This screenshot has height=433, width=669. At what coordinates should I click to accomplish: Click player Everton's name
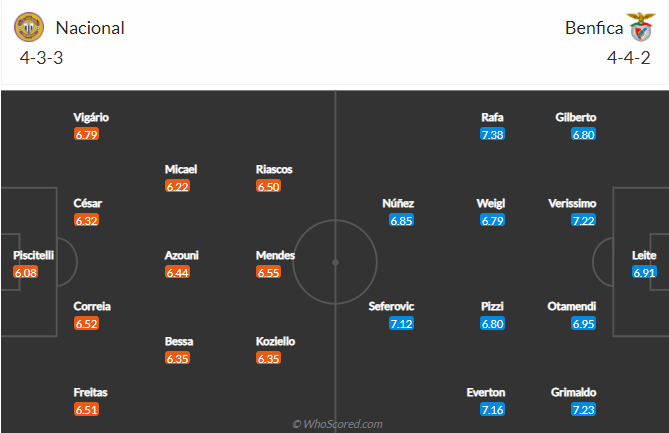coord(486,392)
